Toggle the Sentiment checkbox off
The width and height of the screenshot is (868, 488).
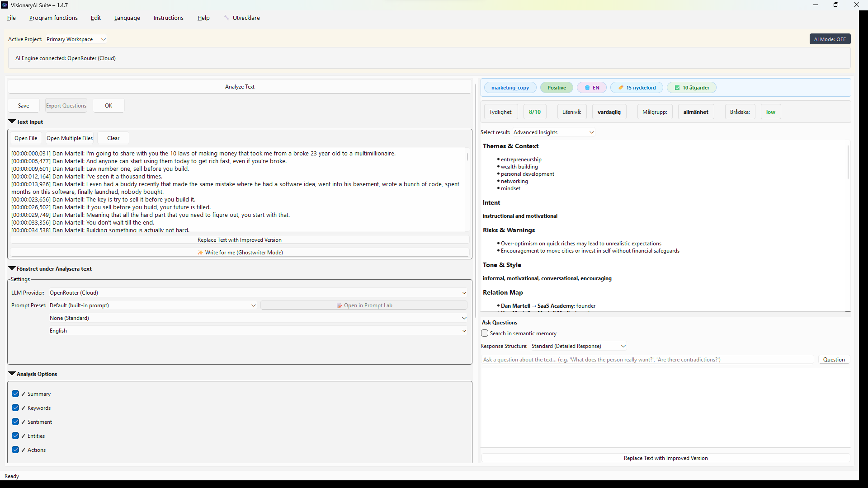pyautogui.click(x=15, y=422)
